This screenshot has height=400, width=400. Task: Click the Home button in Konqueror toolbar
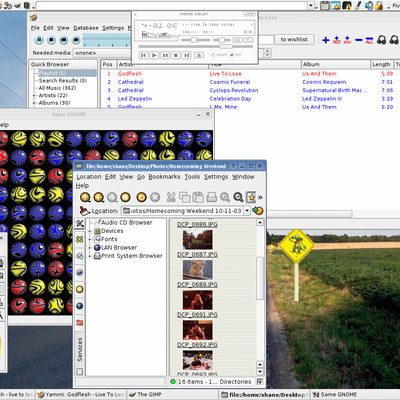coord(125,197)
